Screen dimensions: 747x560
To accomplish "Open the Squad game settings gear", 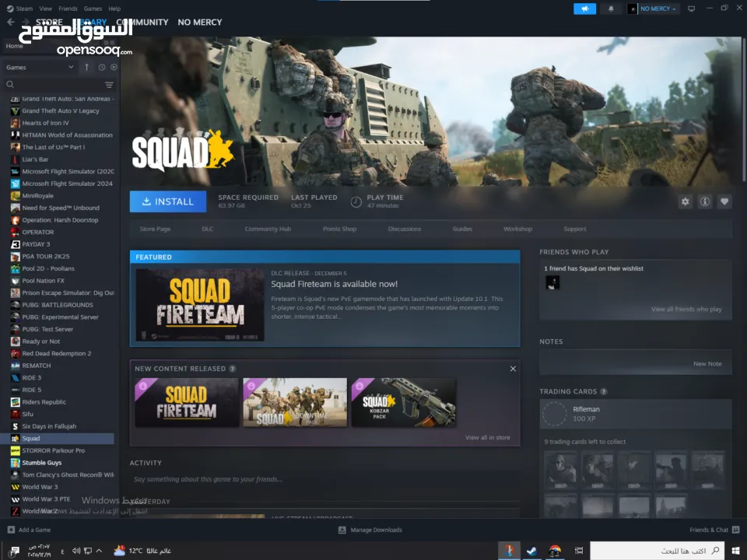I will click(685, 201).
